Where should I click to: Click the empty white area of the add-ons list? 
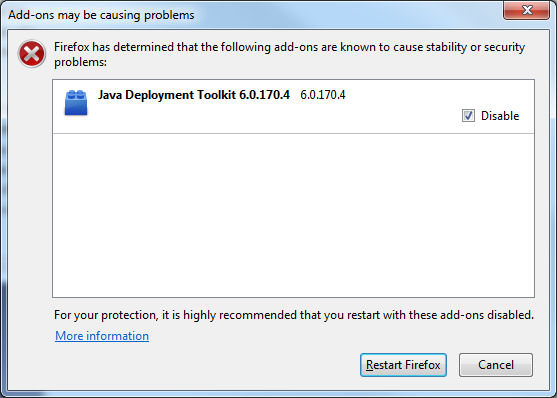pyautogui.click(x=293, y=215)
